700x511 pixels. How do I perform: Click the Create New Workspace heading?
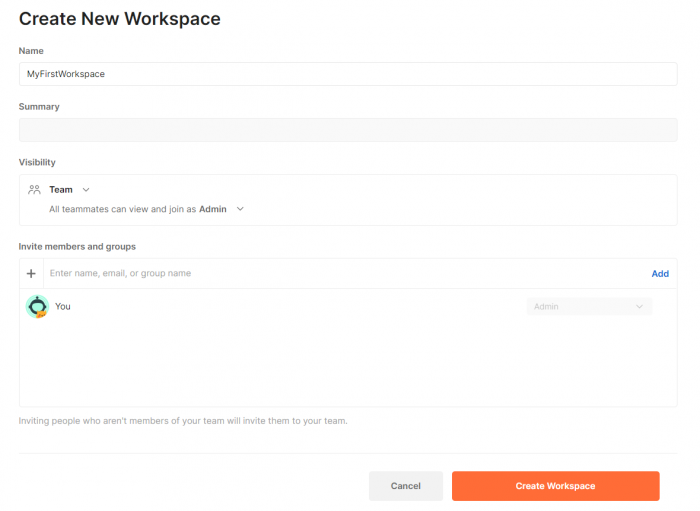(120, 19)
